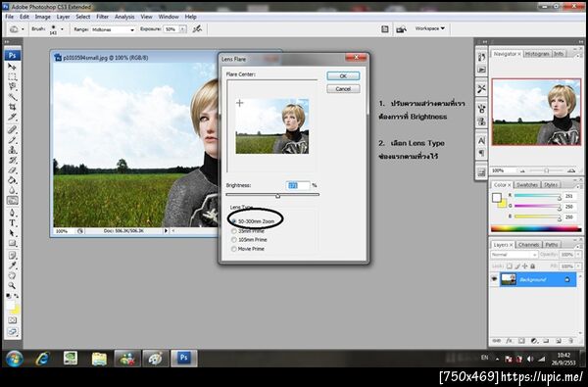The width and height of the screenshot is (588, 387).
Task: Select the Horizontal Type tool
Action: pyautogui.click(x=12, y=223)
